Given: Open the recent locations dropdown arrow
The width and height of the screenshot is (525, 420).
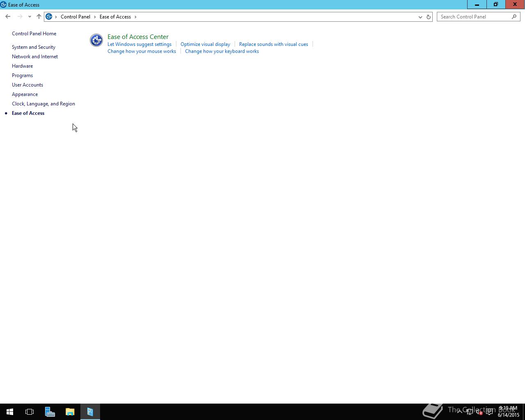Looking at the screenshot, I should click(x=30, y=17).
